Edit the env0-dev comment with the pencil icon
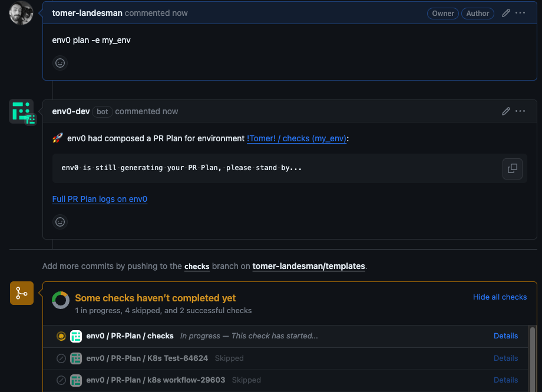Viewport: 542px width, 392px height. [505, 111]
